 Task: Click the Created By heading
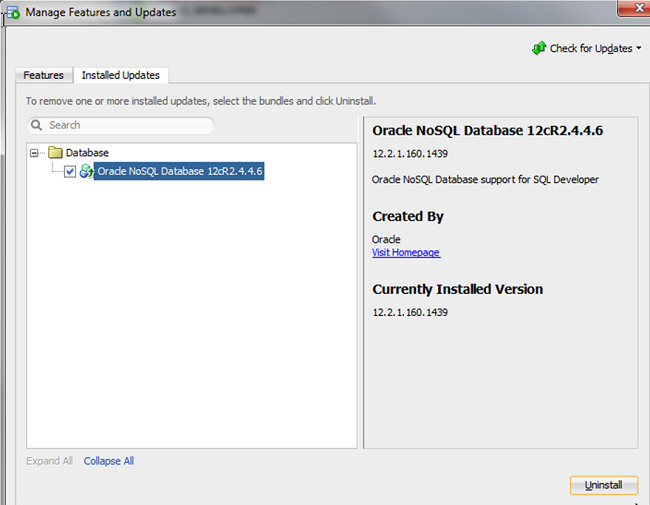[x=408, y=216]
